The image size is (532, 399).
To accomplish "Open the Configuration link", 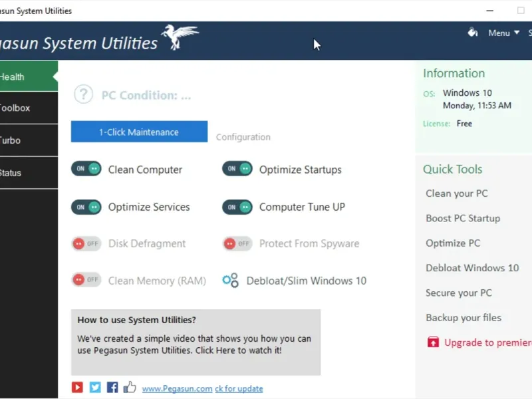I will pyautogui.click(x=243, y=137).
